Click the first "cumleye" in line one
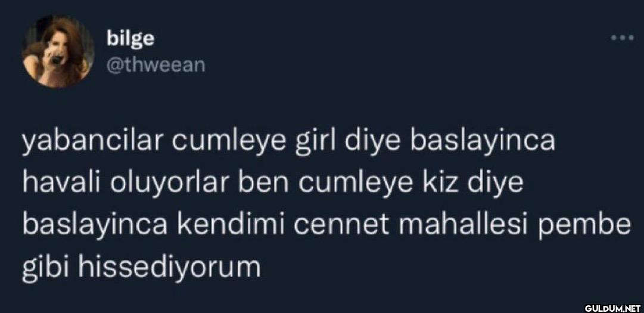The width and height of the screenshot is (644, 313). pyautogui.click(x=229, y=143)
